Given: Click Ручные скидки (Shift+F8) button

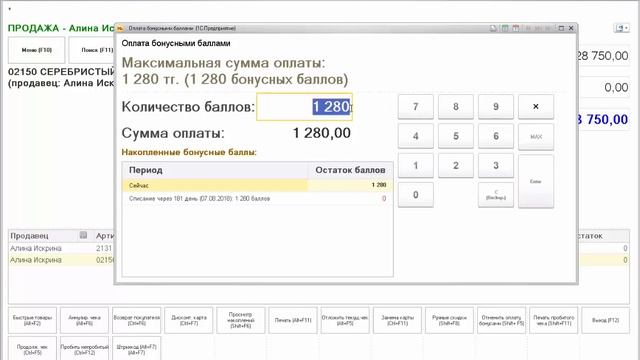Looking at the screenshot, I should 449,320.
